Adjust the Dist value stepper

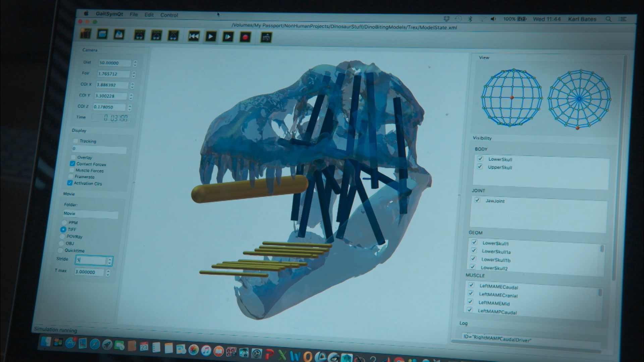135,63
